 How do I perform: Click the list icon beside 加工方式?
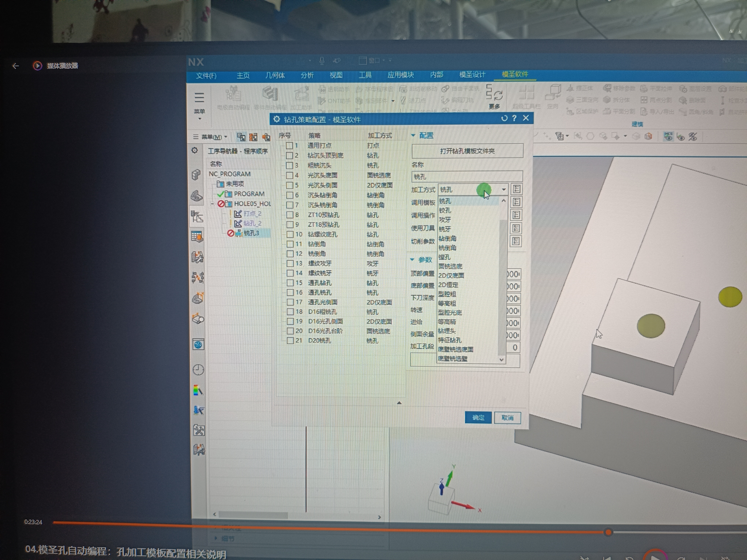[x=516, y=189]
